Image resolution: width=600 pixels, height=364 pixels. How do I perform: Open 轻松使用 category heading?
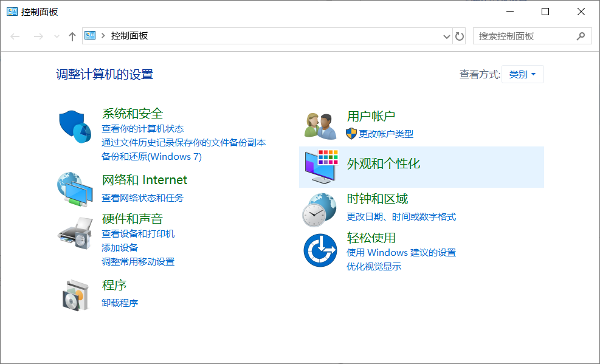pyautogui.click(x=371, y=238)
